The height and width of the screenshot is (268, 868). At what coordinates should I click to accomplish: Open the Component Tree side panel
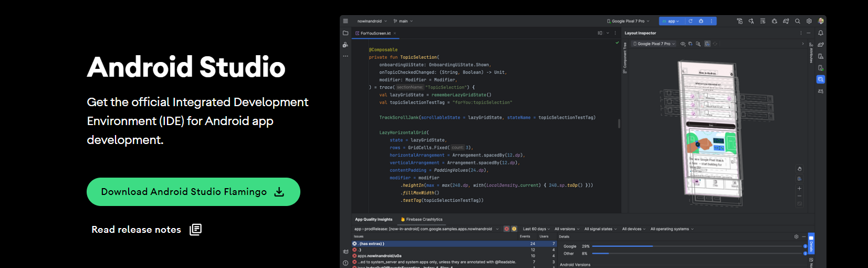625,58
